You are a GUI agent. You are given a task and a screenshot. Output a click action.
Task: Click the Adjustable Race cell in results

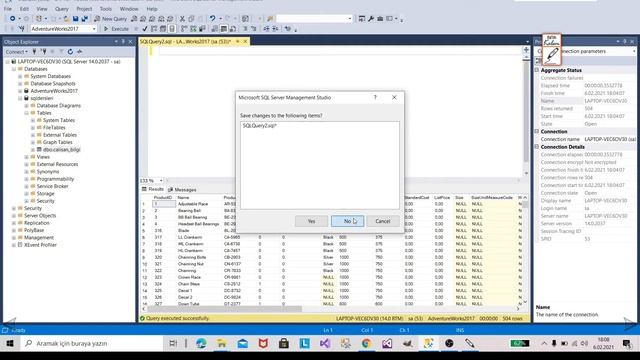click(x=193, y=204)
